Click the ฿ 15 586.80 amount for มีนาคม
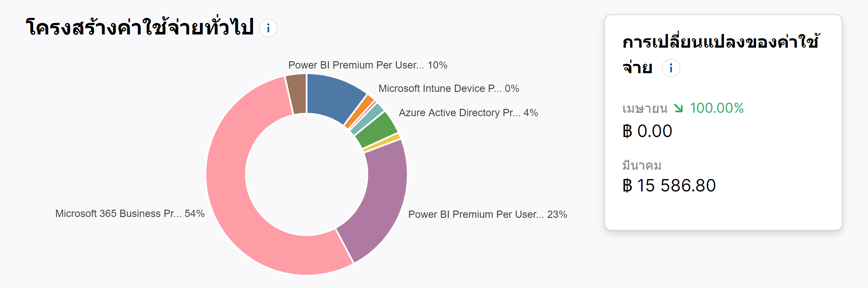868x288 pixels. click(669, 185)
